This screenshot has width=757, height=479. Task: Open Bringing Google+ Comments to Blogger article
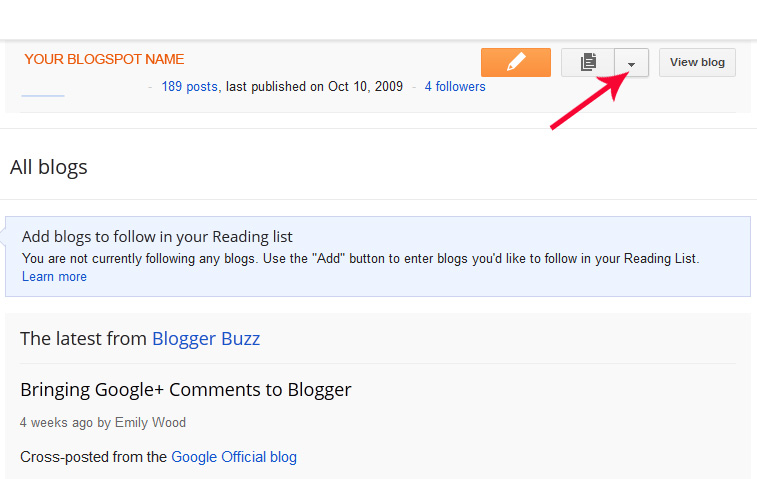pos(185,389)
